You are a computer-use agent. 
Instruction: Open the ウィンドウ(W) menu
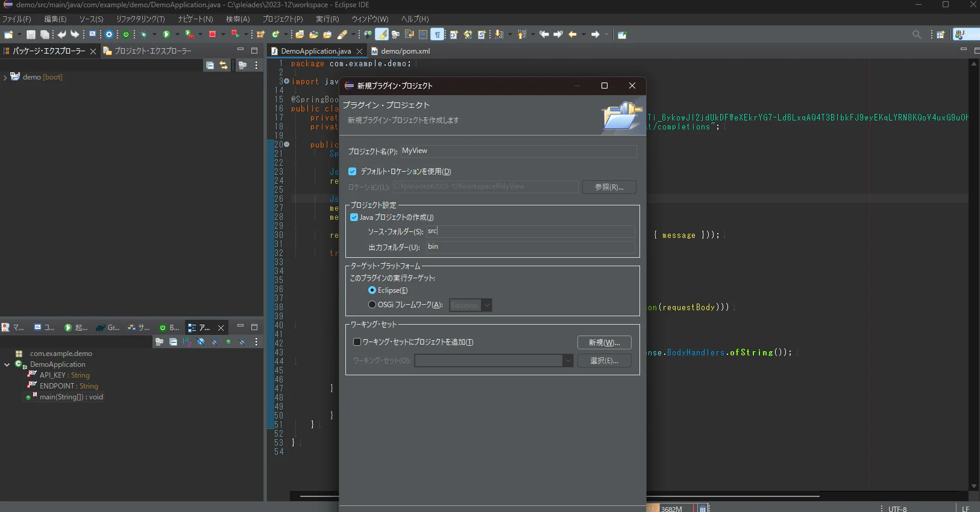[x=370, y=19]
